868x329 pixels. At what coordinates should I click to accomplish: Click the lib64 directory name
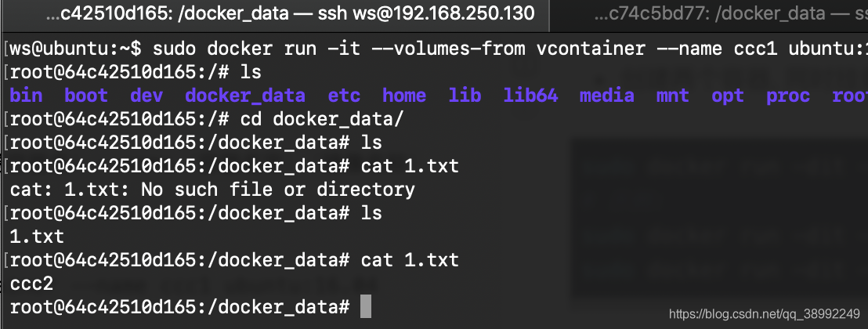[530, 96]
